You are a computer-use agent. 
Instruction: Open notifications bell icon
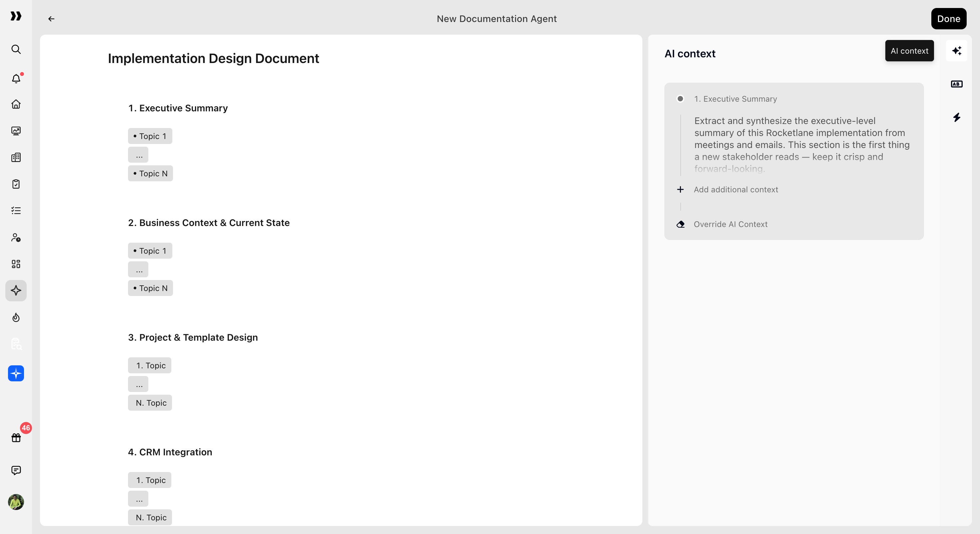[16, 78]
